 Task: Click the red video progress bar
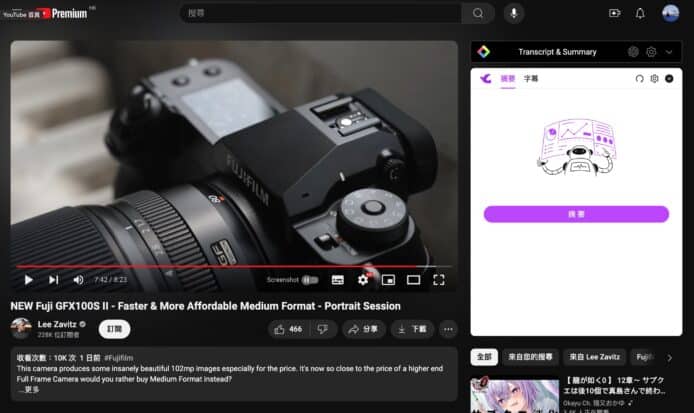point(200,267)
